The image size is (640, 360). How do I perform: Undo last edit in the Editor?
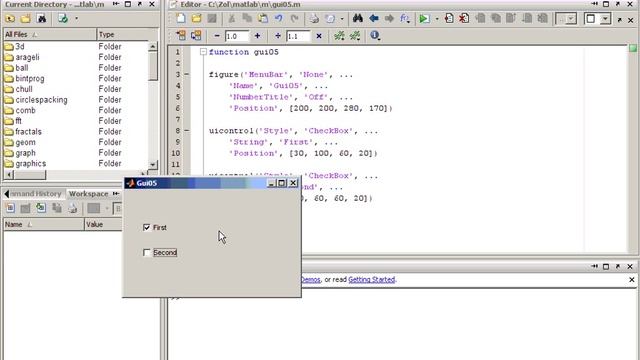279,18
